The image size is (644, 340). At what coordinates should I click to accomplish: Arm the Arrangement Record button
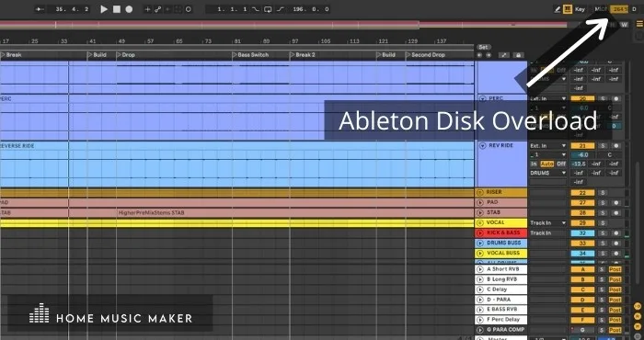129,9
